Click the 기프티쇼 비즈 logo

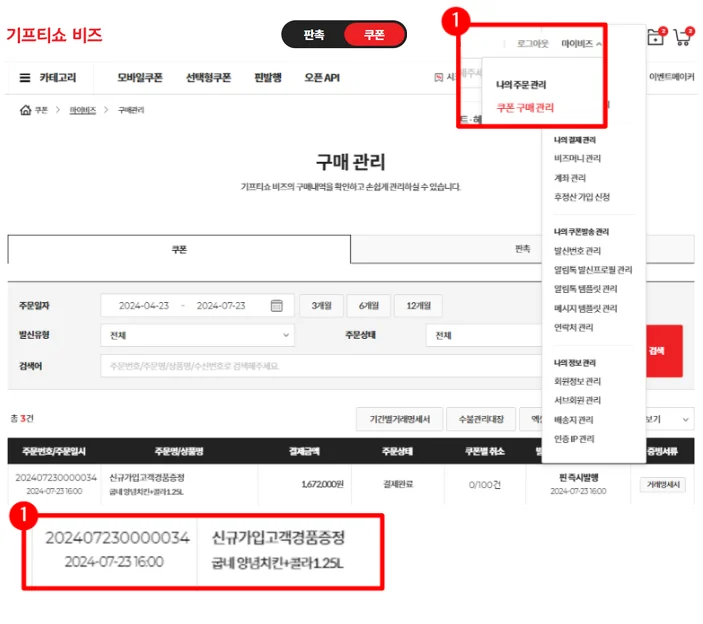54,35
